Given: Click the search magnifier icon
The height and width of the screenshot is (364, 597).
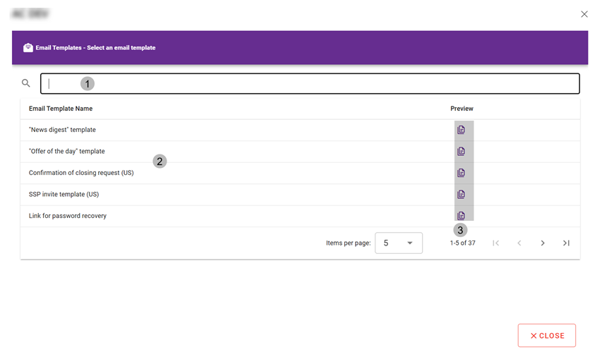Looking at the screenshot, I should point(26,83).
